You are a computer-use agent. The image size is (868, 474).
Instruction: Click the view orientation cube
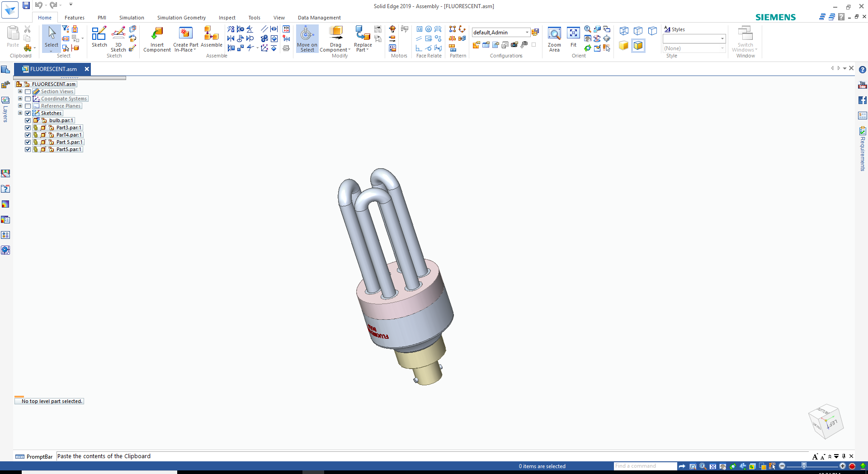click(x=826, y=421)
